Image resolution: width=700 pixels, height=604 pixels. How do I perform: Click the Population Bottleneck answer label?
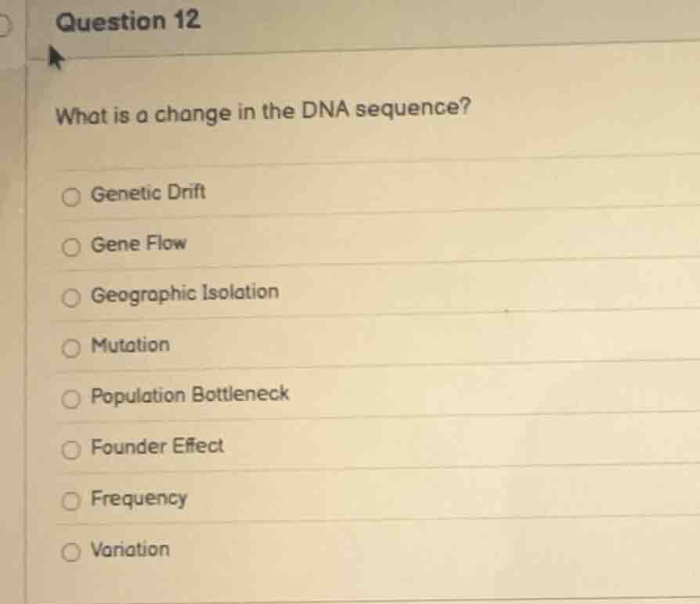[x=191, y=395]
